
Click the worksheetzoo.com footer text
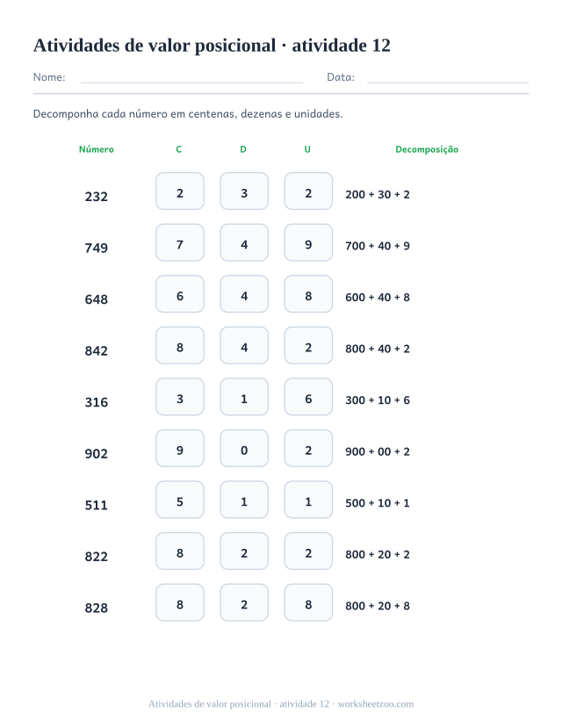point(376,704)
